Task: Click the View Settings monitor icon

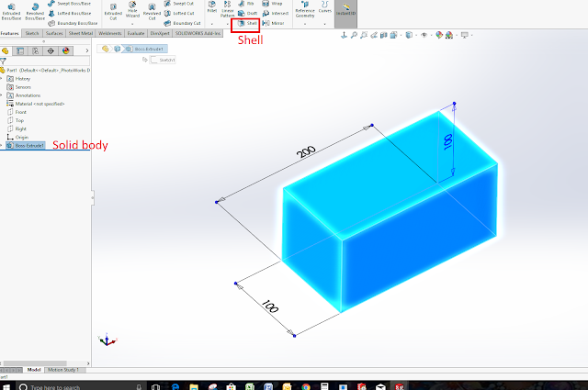Action: pos(465,35)
